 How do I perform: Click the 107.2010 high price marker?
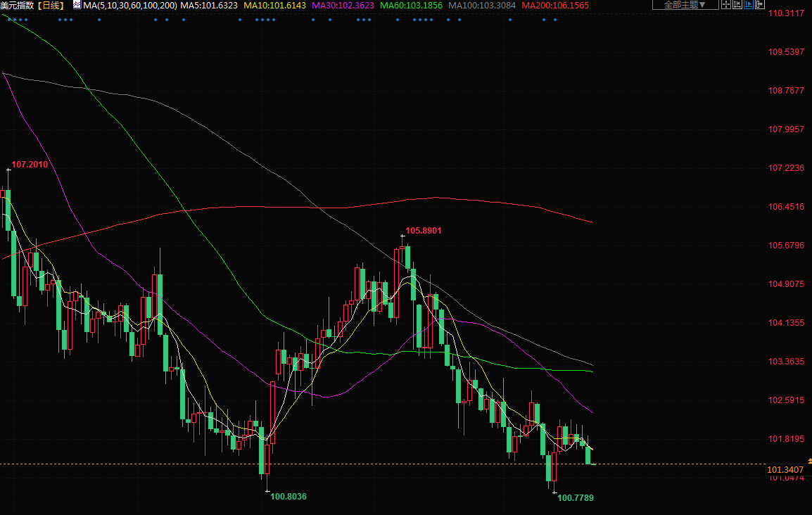pos(30,165)
